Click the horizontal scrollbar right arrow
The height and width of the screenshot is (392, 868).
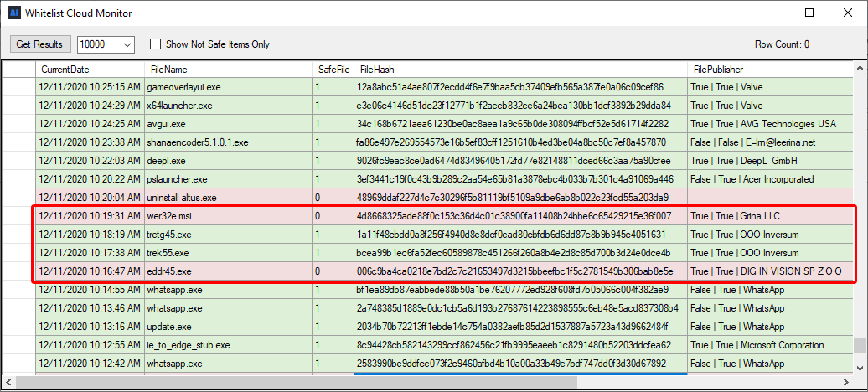(x=845, y=383)
